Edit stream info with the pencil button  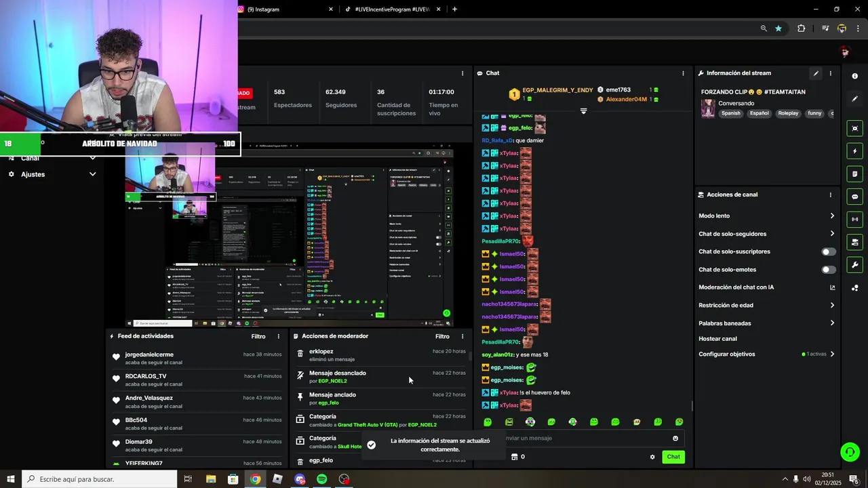point(816,73)
